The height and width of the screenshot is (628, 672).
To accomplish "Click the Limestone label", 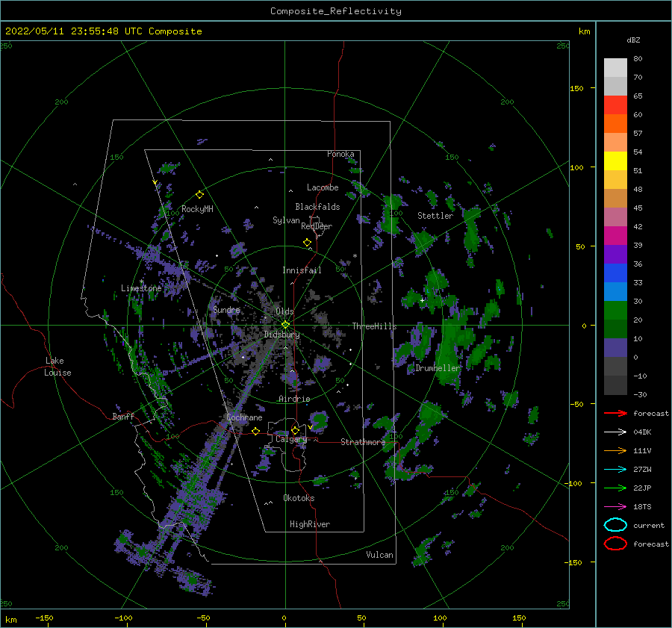I will 141,288.
